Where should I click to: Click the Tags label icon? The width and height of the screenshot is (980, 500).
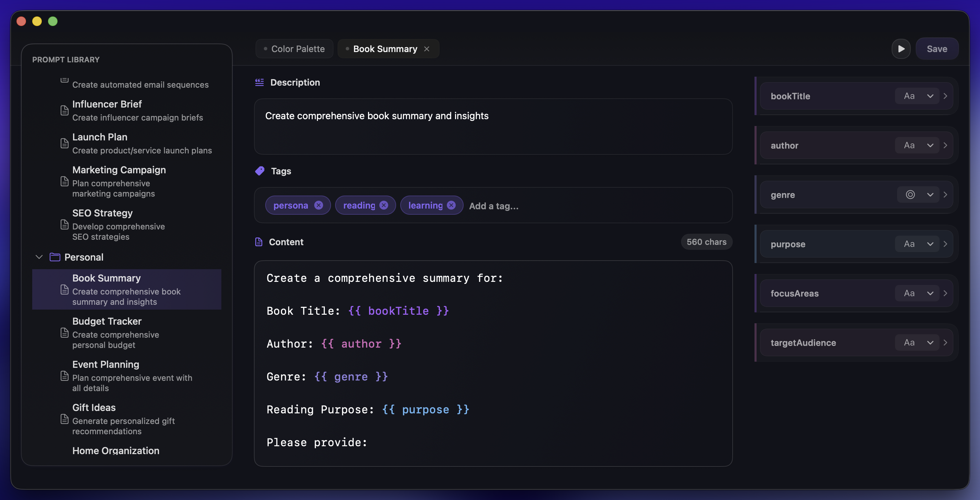click(x=260, y=171)
